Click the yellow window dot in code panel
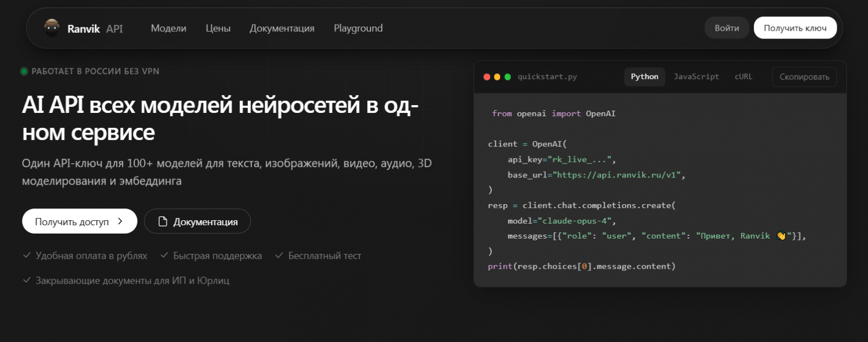 497,77
